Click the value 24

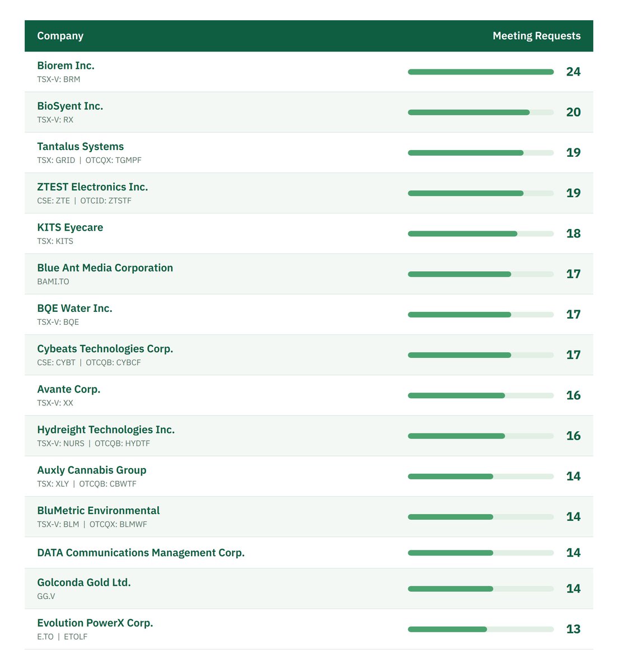573,72
